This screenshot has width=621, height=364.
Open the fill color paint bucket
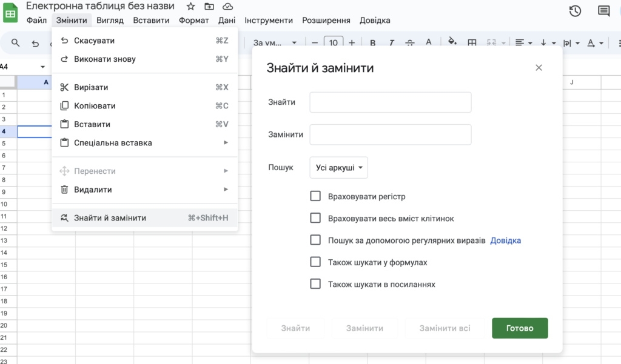[452, 42]
